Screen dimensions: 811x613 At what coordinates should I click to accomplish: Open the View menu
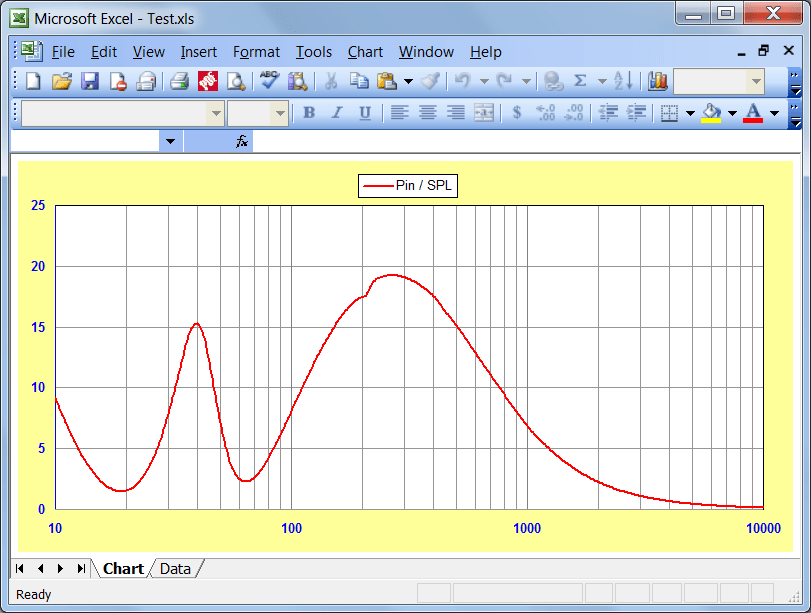point(148,52)
